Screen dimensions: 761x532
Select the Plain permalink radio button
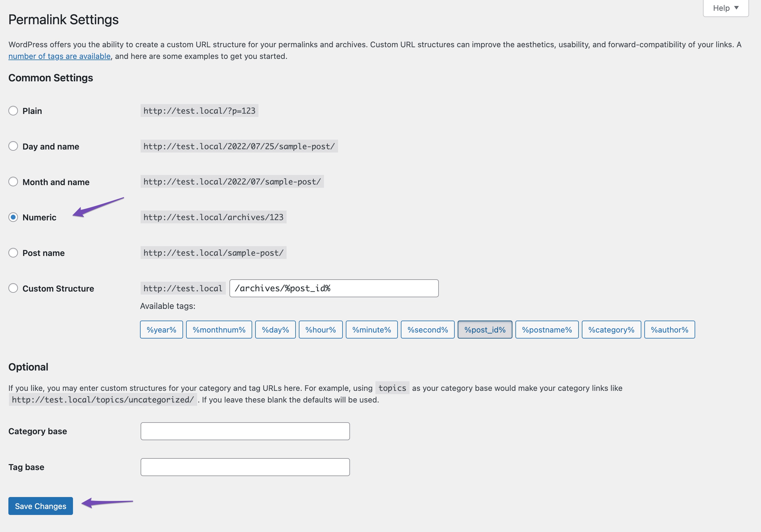click(x=13, y=111)
